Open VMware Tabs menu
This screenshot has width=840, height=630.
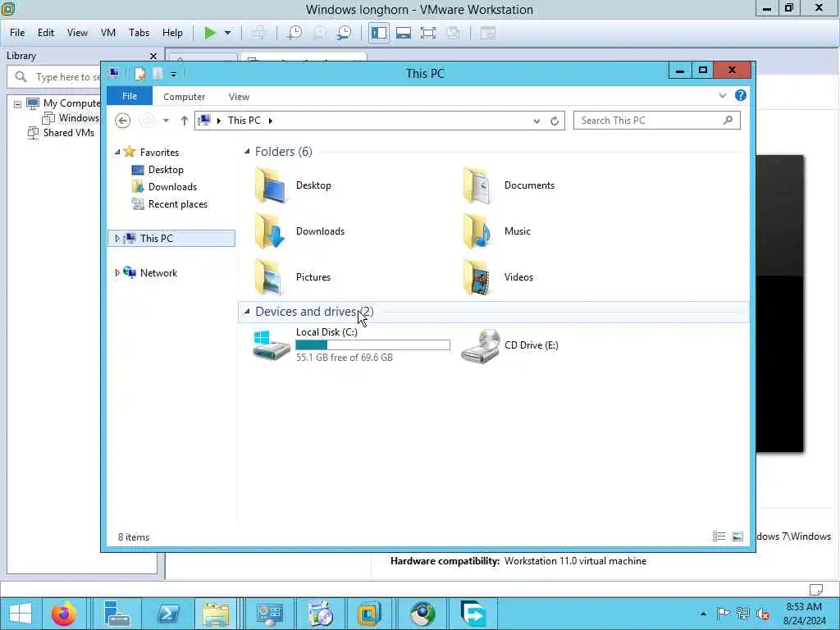[x=139, y=33]
